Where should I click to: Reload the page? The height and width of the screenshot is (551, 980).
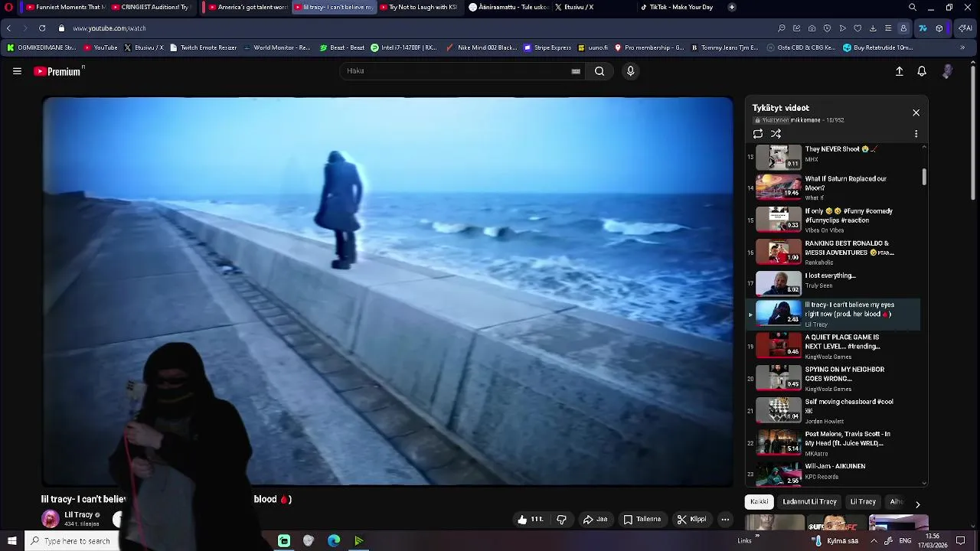pyautogui.click(x=42, y=28)
